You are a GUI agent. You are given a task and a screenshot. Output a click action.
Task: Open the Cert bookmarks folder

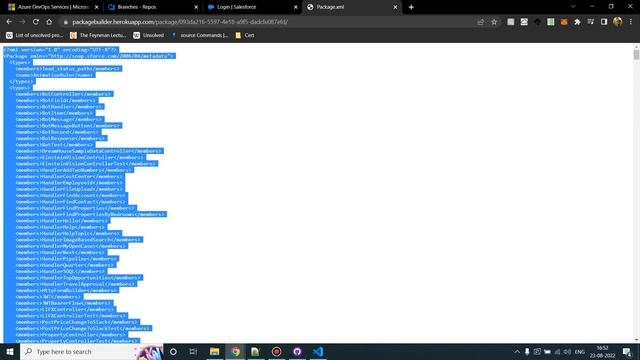(245, 36)
